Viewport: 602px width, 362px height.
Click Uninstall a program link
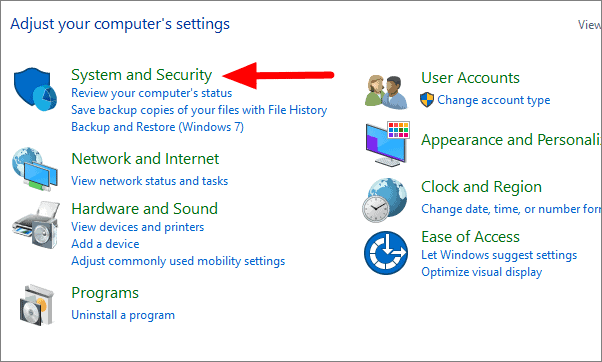point(123,315)
